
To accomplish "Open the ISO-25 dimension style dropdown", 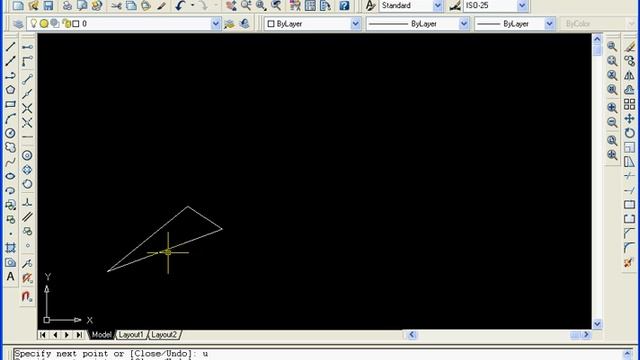I will point(522,6).
